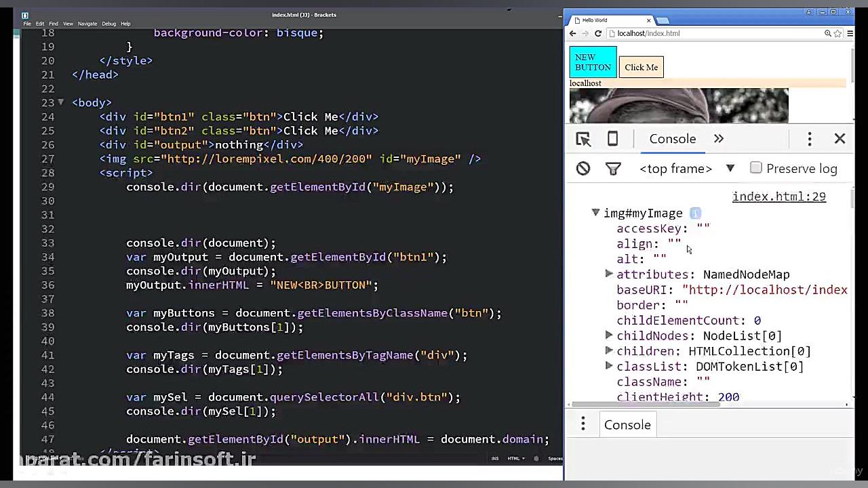The width and height of the screenshot is (868, 488).
Task: Click the baseURI localhost URL value
Action: [765, 289]
